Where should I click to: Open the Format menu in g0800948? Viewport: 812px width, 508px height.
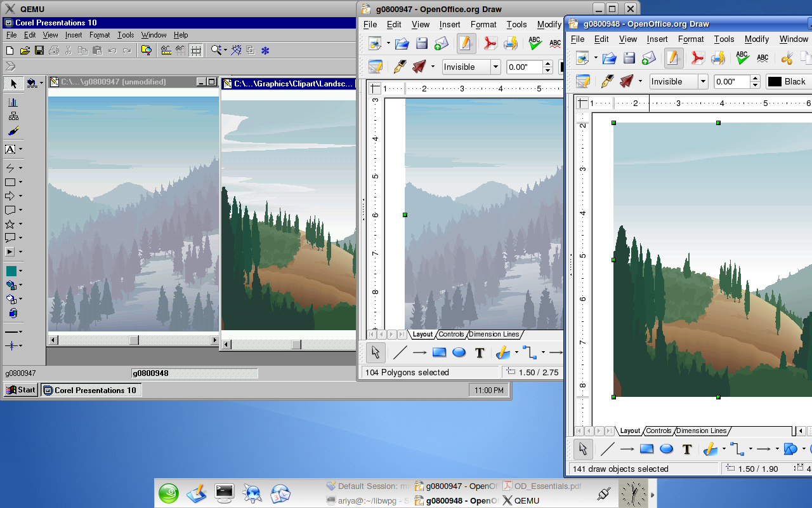coord(691,39)
